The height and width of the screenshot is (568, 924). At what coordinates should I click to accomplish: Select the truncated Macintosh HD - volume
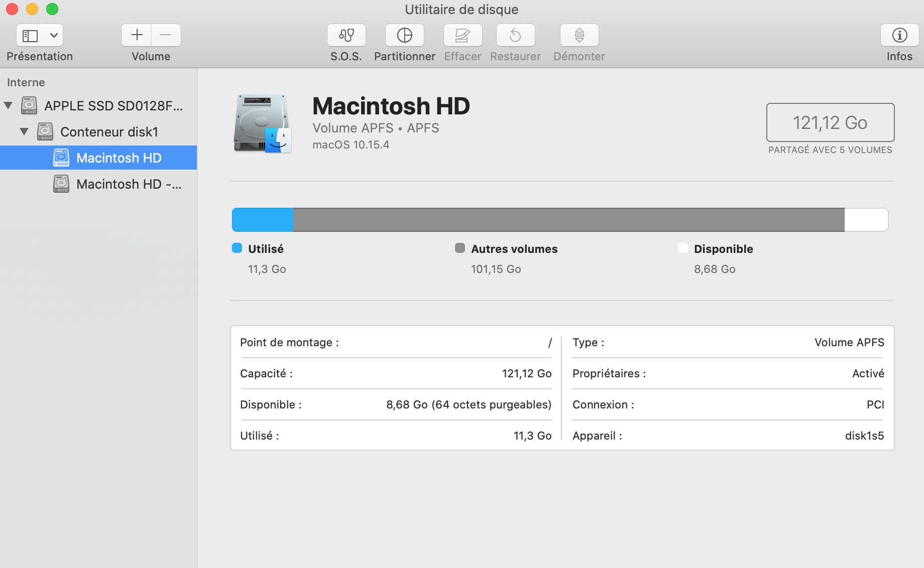(129, 184)
